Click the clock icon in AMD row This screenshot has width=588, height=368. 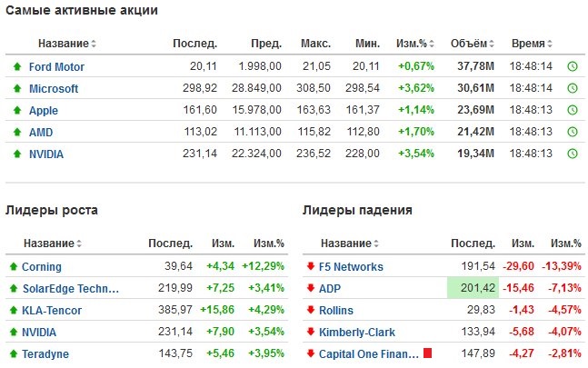[572, 132]
